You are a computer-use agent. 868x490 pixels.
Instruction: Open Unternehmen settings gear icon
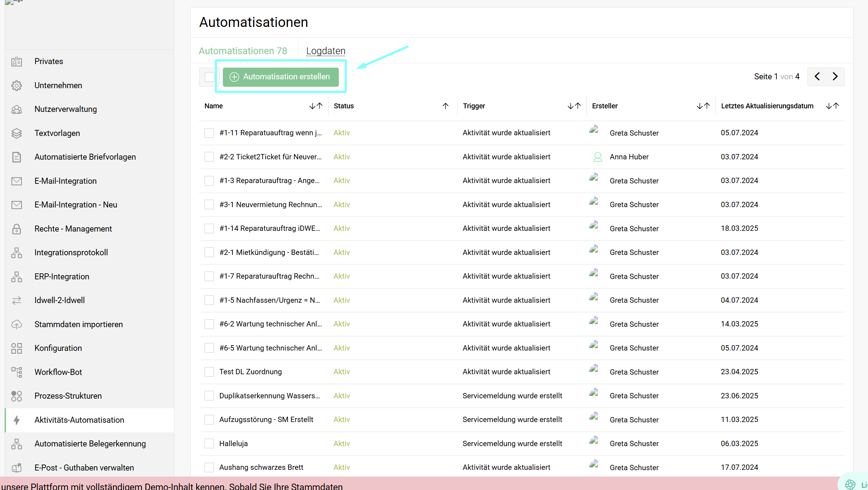pos(17,85)
